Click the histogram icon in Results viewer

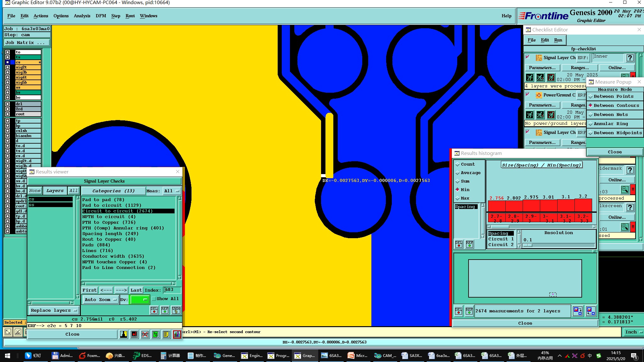pos(177,334)
